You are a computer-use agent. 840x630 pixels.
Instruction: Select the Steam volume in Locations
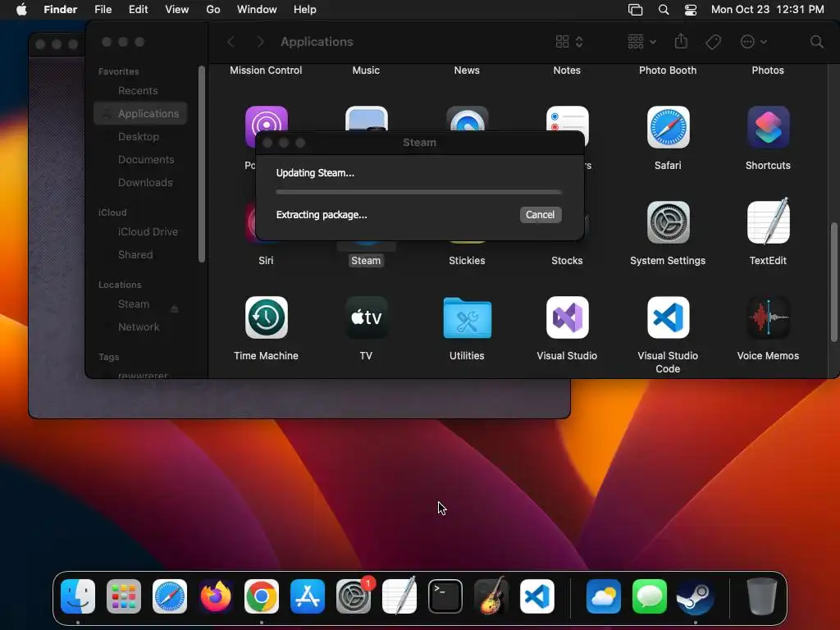(134, 304)
